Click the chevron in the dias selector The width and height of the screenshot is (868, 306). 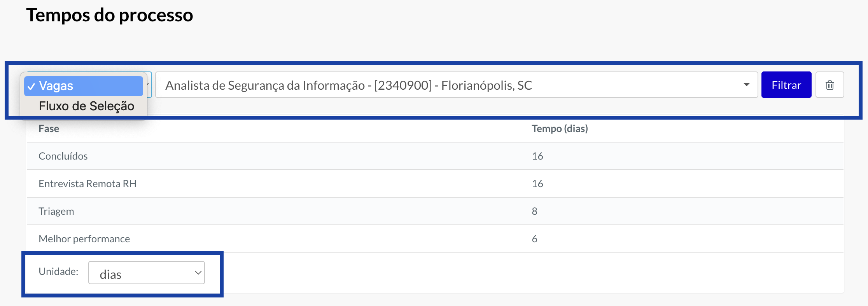point(198,273)
